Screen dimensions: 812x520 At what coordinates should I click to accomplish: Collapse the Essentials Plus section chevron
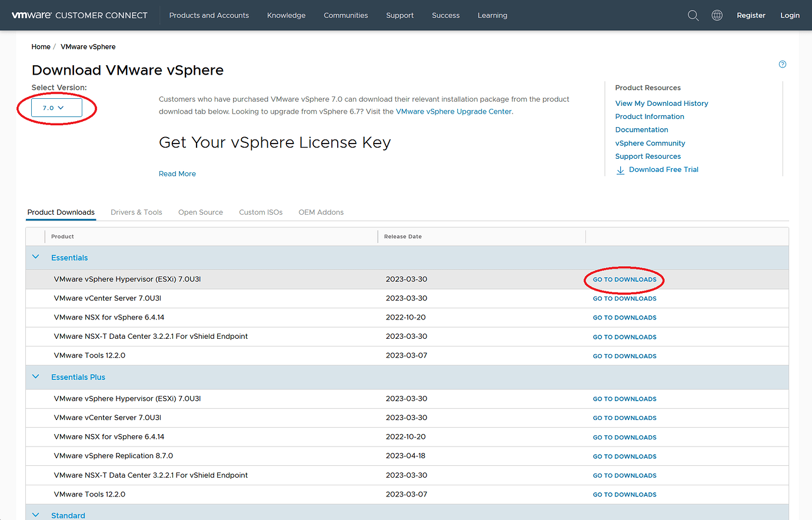(36, 376)
